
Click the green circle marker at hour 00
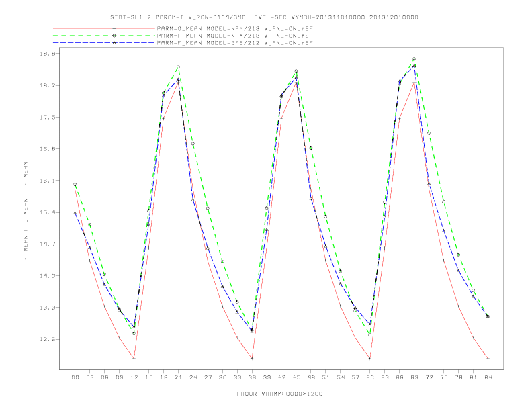click(x=75, y=185)
